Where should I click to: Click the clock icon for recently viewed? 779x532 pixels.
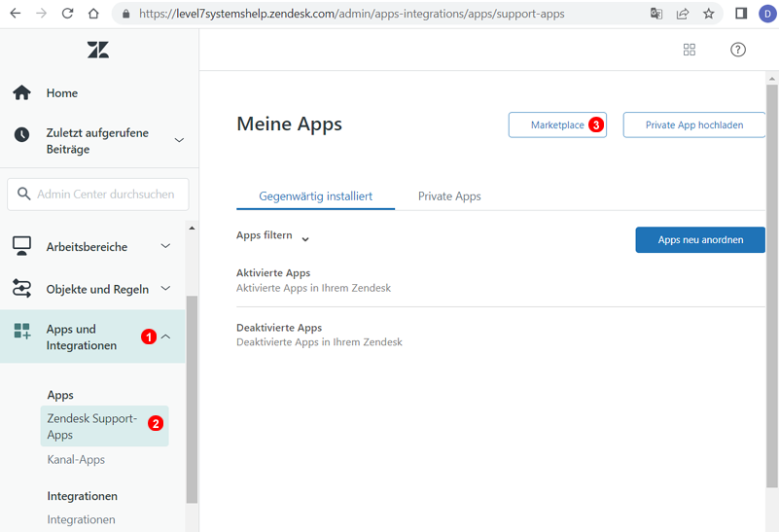click(x=21, y=134)
